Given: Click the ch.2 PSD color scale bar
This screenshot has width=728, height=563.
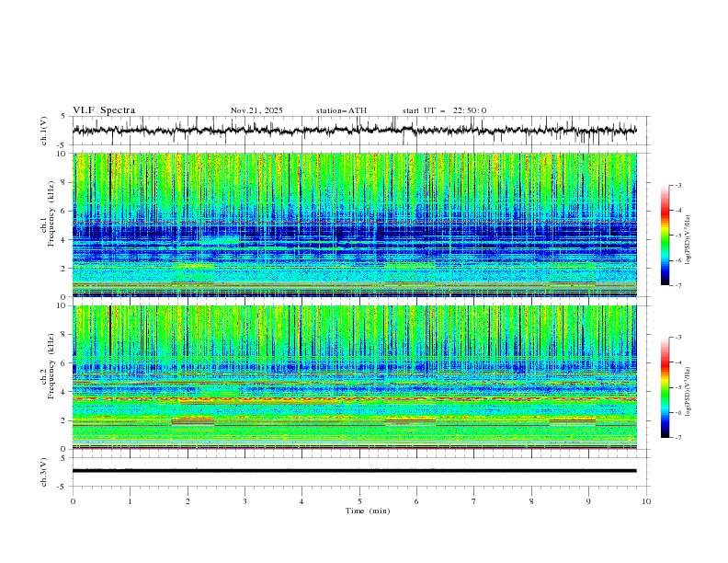Looking at the screenshot, I should point(665,387).
